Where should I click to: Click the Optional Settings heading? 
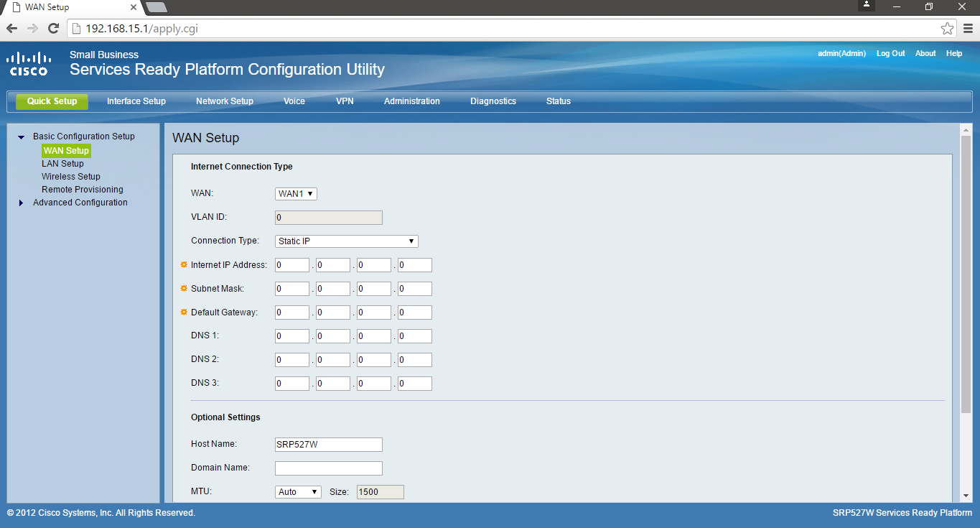coord(225,417)
